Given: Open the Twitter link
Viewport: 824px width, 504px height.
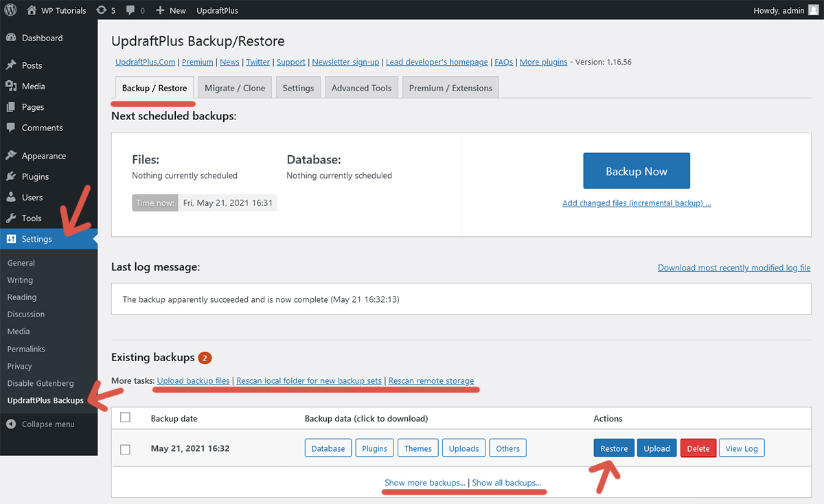Looking at the screenshot, I should [x=258, y=62].
